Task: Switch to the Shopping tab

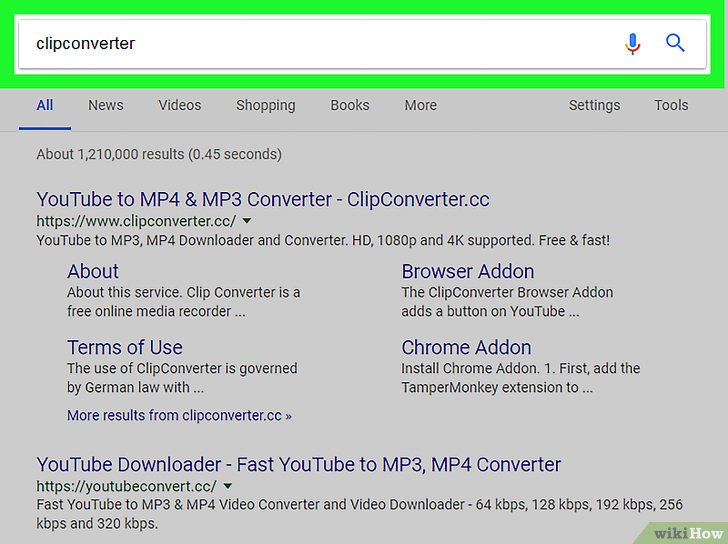Action: [265, 105]
